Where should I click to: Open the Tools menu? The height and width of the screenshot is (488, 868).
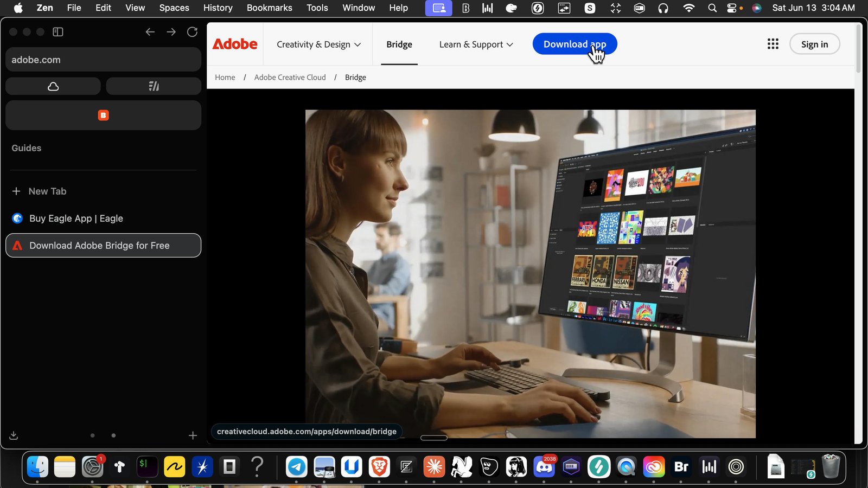(x=317, y=8)
